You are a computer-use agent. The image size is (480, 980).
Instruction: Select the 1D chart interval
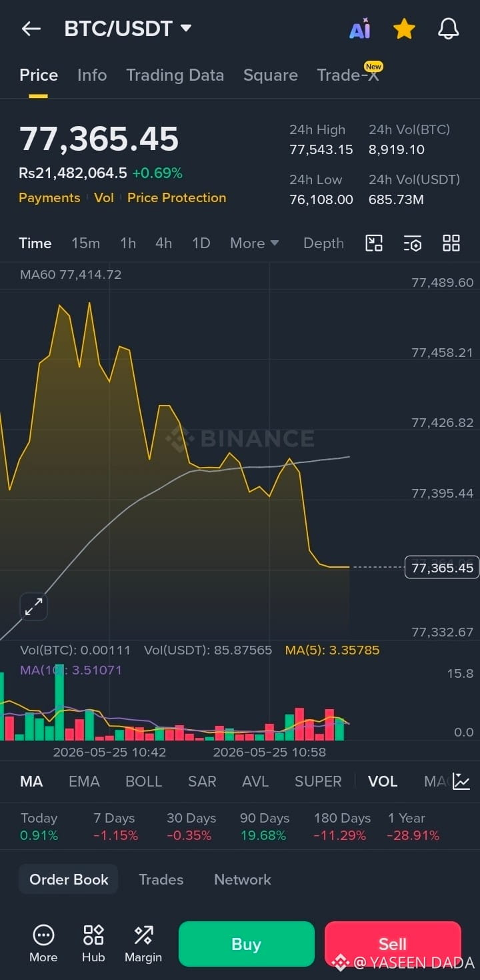coord(201,243)
